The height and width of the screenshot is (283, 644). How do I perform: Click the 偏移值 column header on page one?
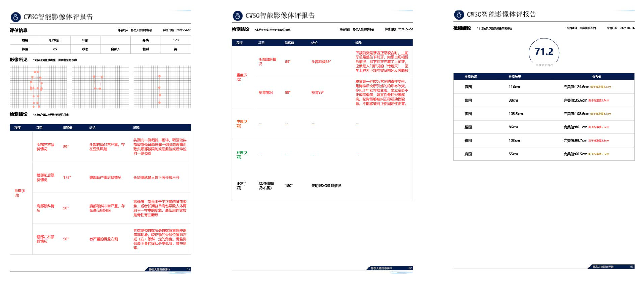tap(67, 128)
